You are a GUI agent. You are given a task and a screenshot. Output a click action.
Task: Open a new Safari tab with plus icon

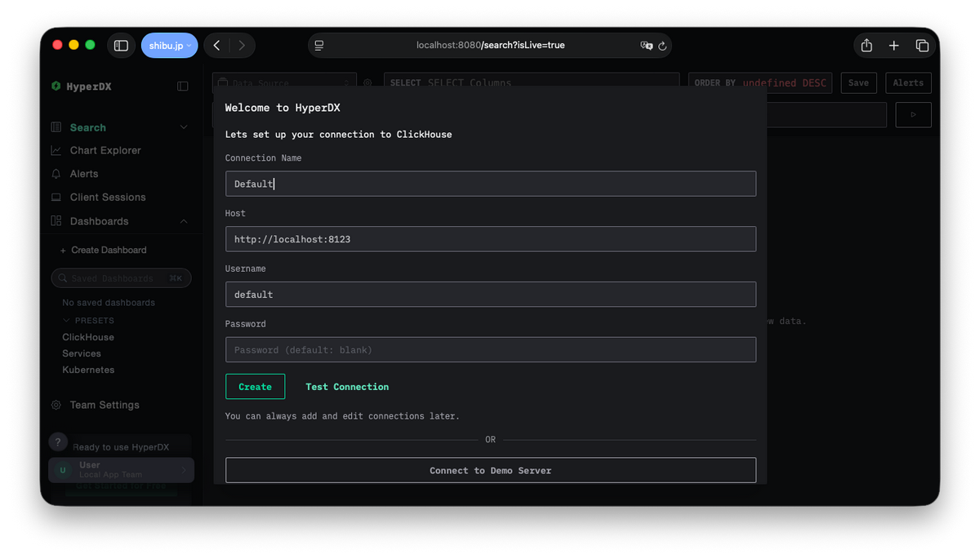click(x=894, y=46)
